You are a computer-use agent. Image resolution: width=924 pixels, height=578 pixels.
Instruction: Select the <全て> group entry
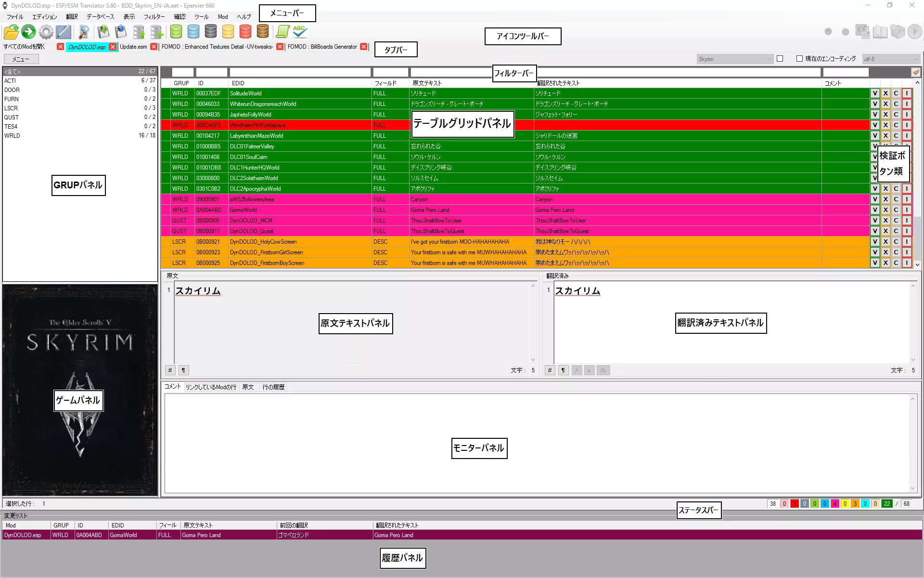point(80,71)
